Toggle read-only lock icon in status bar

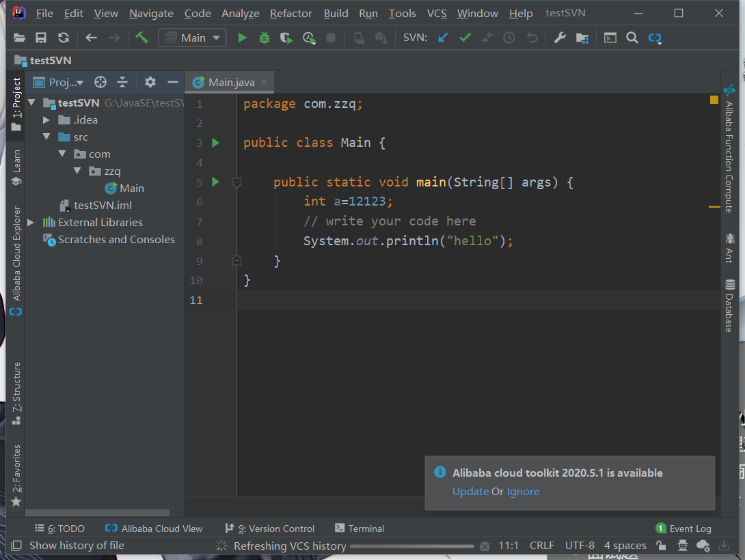coord(661,545)
